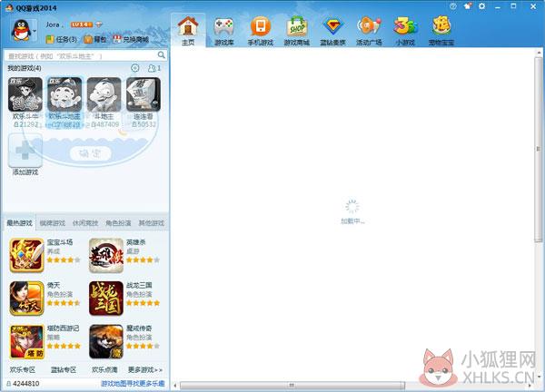Image resolution: width=545 pixels, height=392 pixels.
Task: Click the magnifier search icon
Action: point(162,55)
